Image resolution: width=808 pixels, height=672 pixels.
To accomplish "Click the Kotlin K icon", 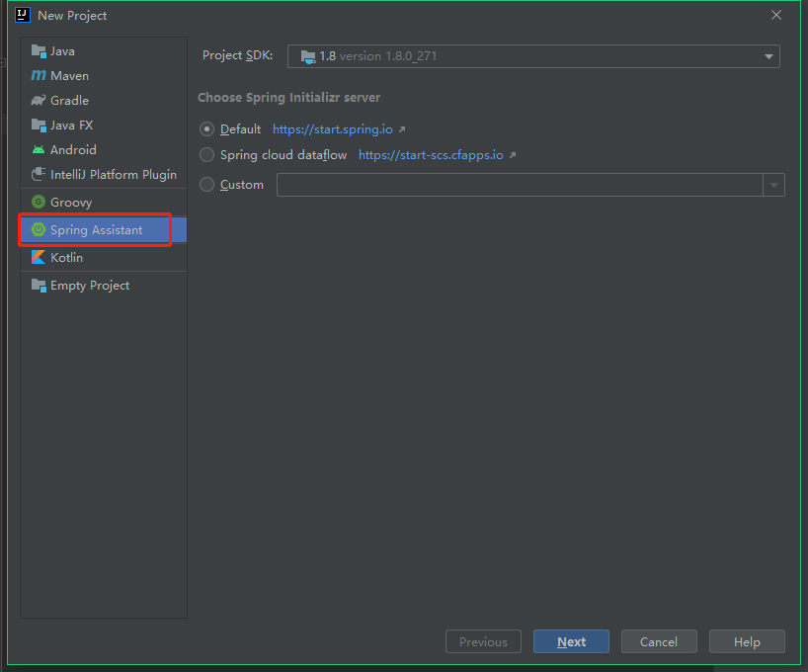I will tap(39, 257).
